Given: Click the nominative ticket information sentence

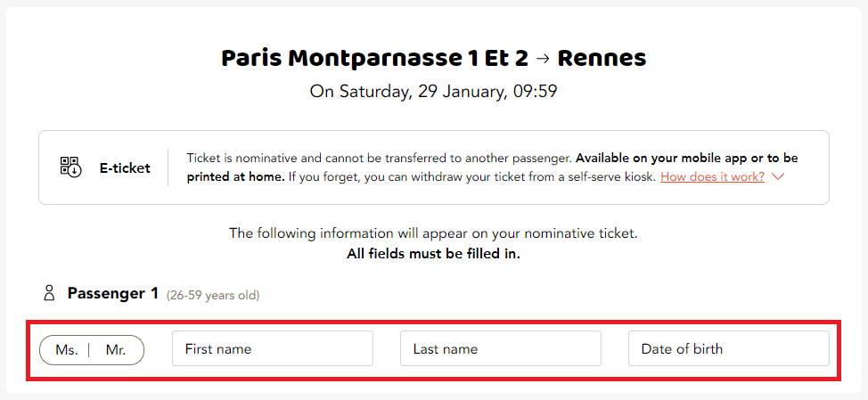Looking at the screenshot, I should pos(433,233).
